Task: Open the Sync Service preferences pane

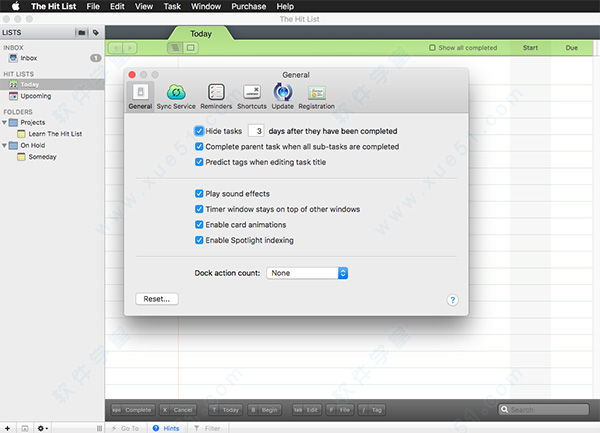Action: (176, 96)
